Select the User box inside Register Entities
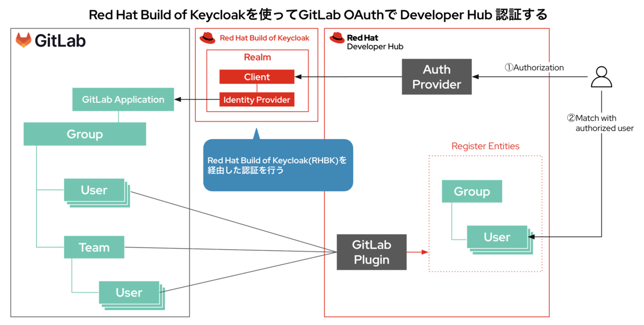The image size is (644, 325). (x=497, y=237)
